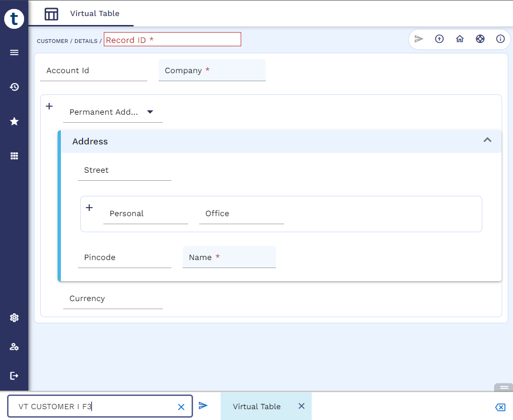Click the user settings icon in sidebar

point(14,347)
